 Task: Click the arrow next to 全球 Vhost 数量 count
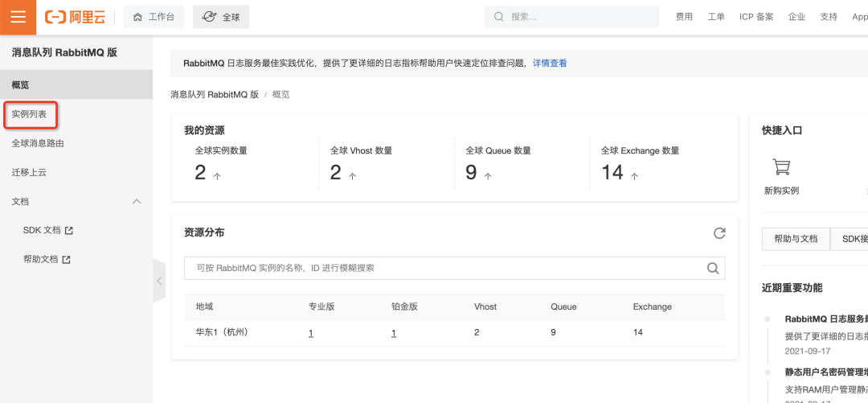click(x=353, y=176)
